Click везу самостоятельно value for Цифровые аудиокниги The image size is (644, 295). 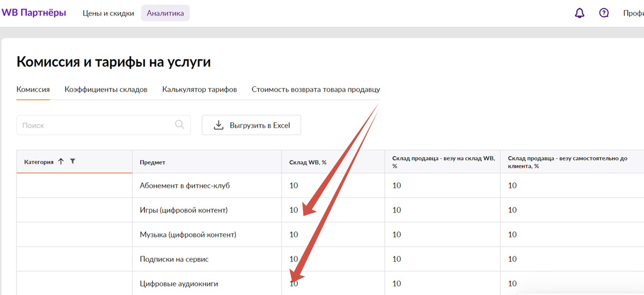click(x=513, y=283)
